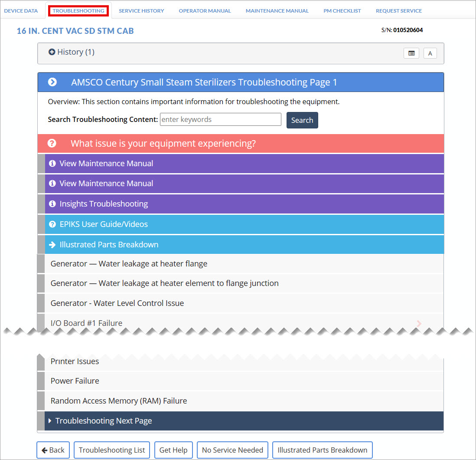Click the Get Help button
The height and width of the screenshot is (460, 476).
coord(173,450)
